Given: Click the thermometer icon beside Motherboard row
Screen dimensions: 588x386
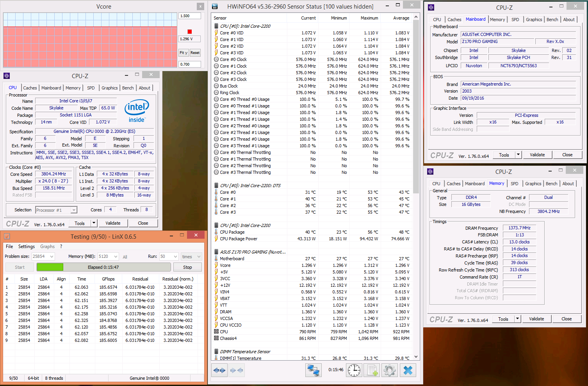Looking at the screenshot, I should point(216,259).
